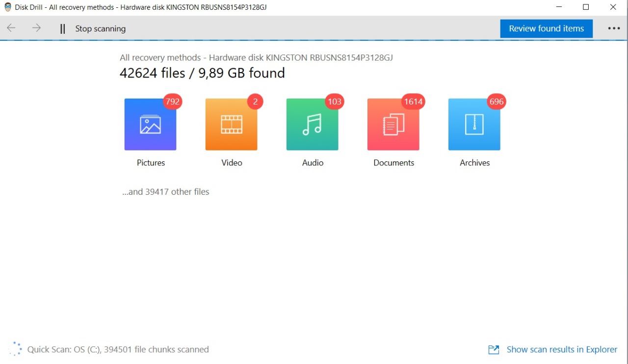Go forward with the right arrow
The image size is (628, 364).
(x=36, y=28)
